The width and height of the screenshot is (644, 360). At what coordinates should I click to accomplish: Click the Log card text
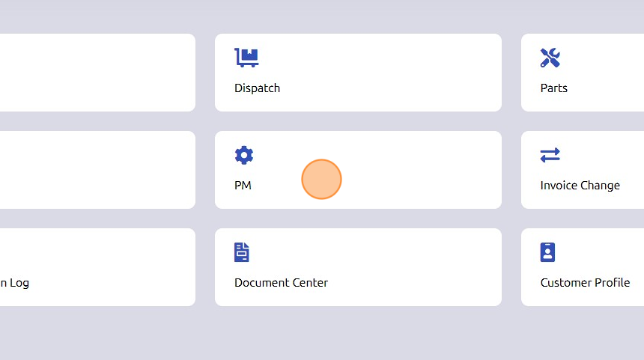click(14, 283)
